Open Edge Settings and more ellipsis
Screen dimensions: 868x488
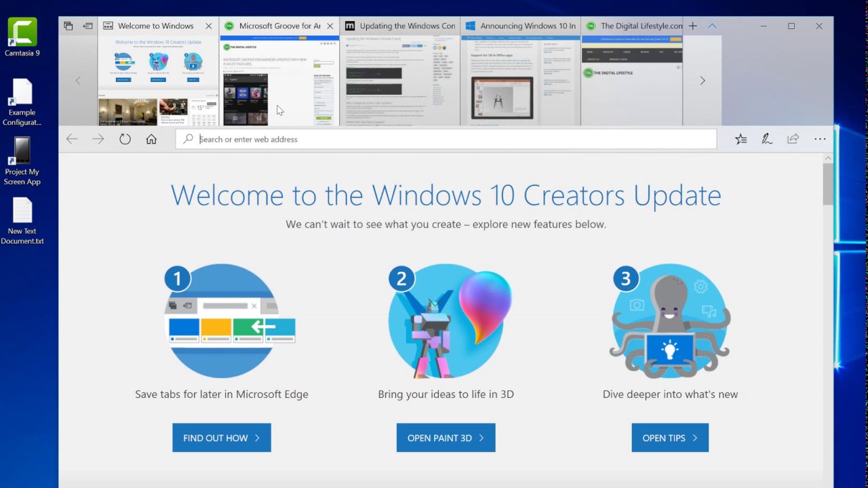click(x=820, y=139)
